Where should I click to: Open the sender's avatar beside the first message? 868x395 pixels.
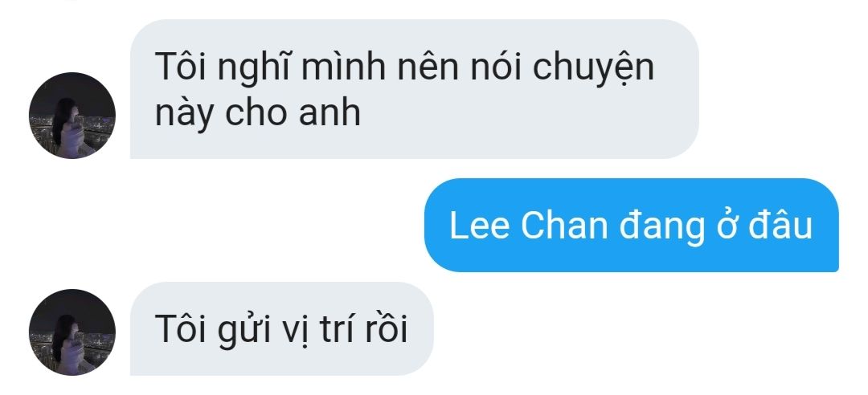click(72, 115)
